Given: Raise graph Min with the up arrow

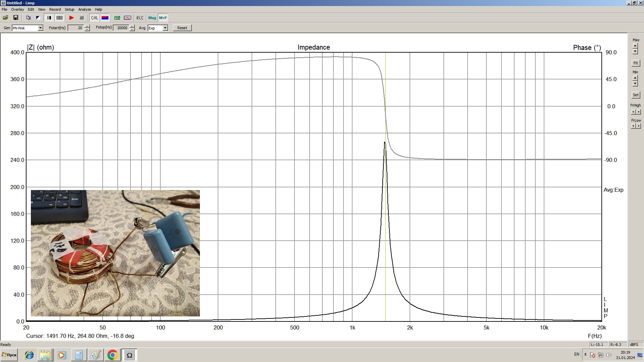Looking at the screenshot, I should coord(635,78).
